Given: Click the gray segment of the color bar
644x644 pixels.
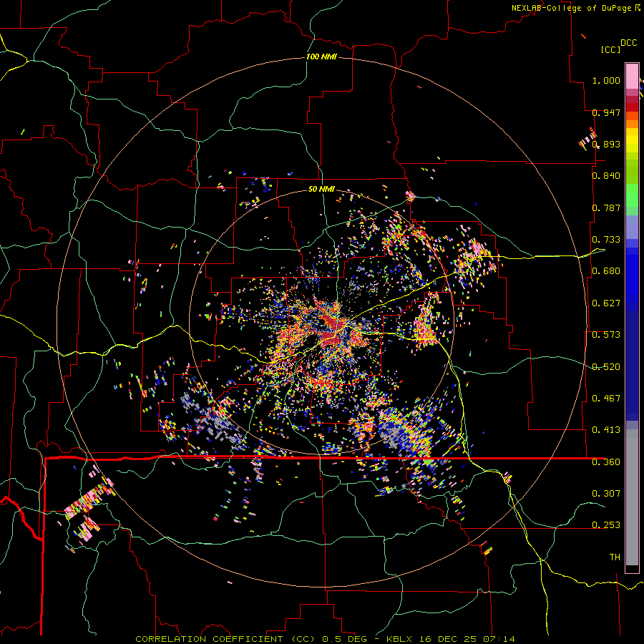Looking at the screenshot, I should 632,497.
